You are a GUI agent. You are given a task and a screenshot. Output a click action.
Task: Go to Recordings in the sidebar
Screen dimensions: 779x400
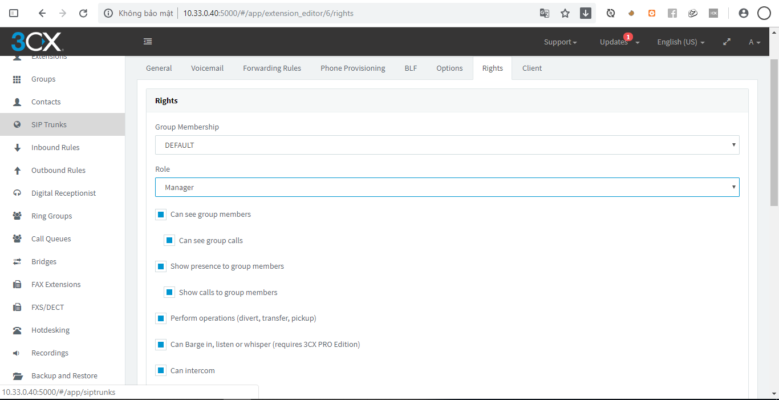tap(50, 353)
